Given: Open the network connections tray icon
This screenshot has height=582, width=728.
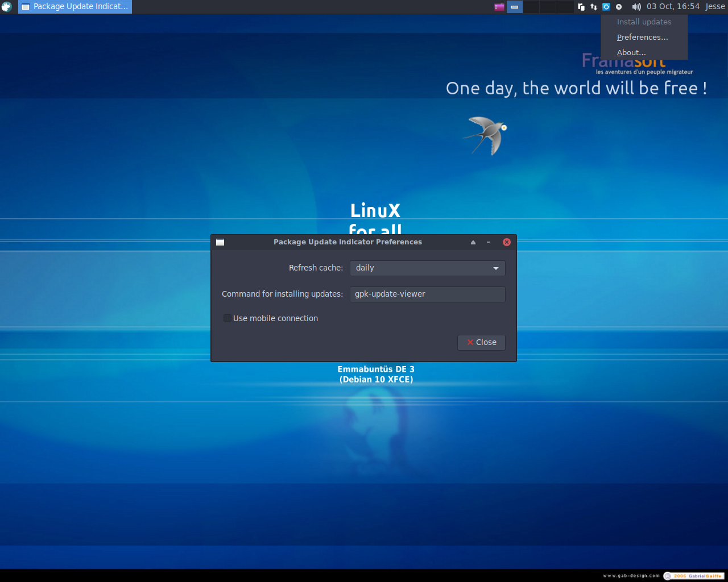Looking at the screenshot, I should click(x=594, y=7).
